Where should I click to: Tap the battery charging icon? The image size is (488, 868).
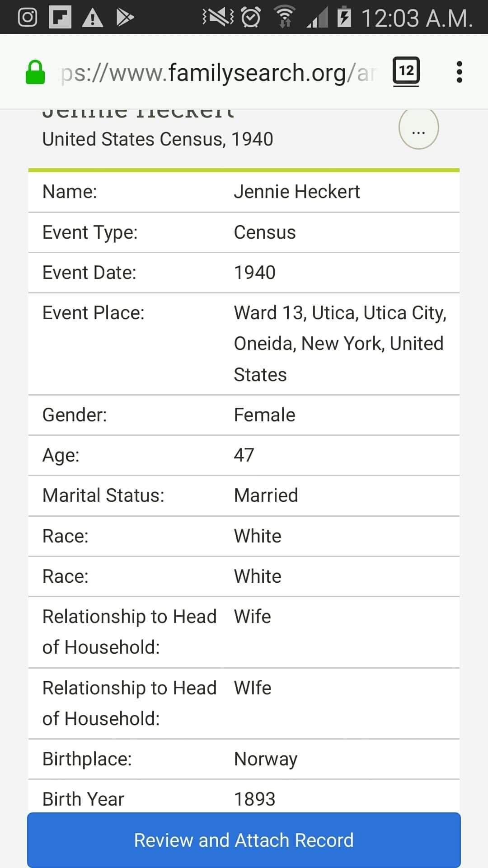[x=344, y=18]
